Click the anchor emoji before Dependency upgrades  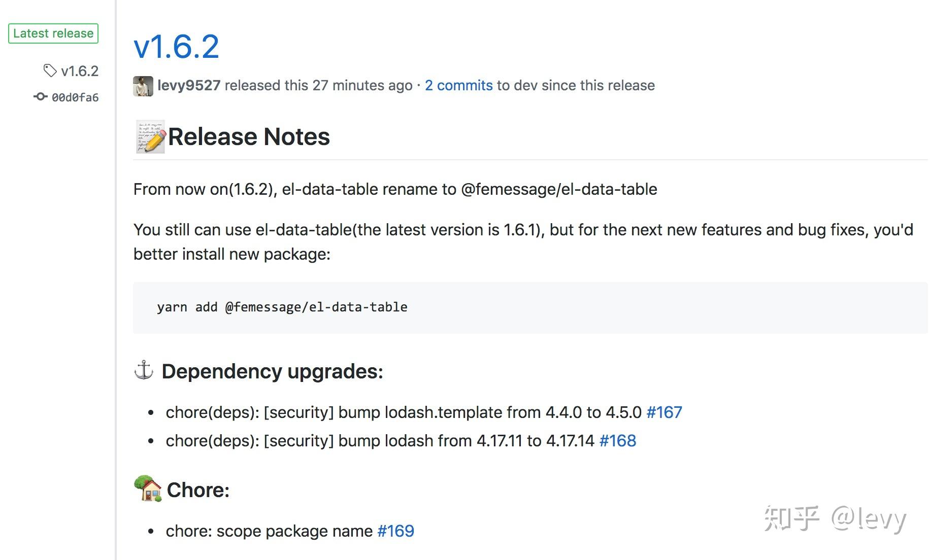pos(144,370)
